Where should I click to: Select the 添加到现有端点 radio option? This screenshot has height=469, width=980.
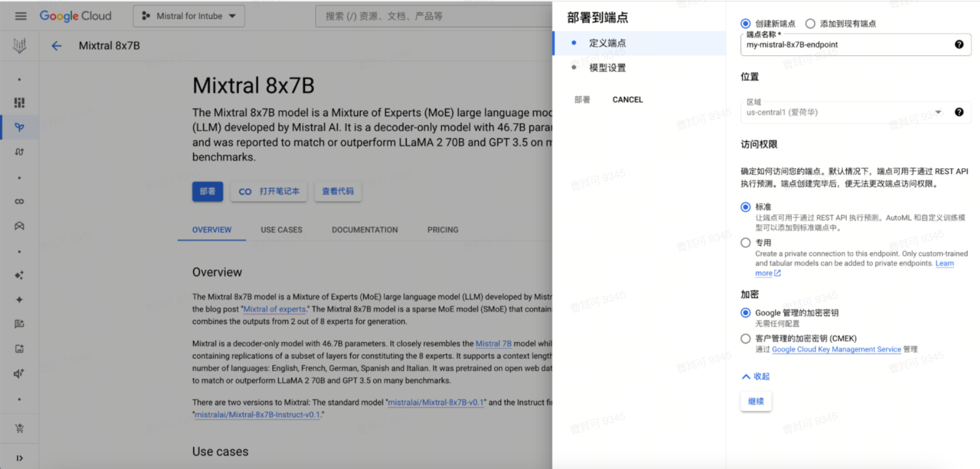point(810,23)
